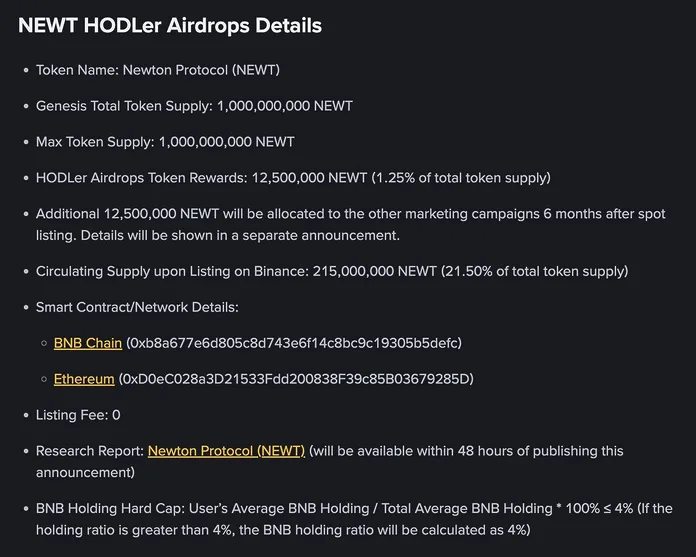Click the Additional 12,500,000 NEWT paragraph
This screenshot has height=557, width=696.
pyautogui.click(x=351, y=225)
